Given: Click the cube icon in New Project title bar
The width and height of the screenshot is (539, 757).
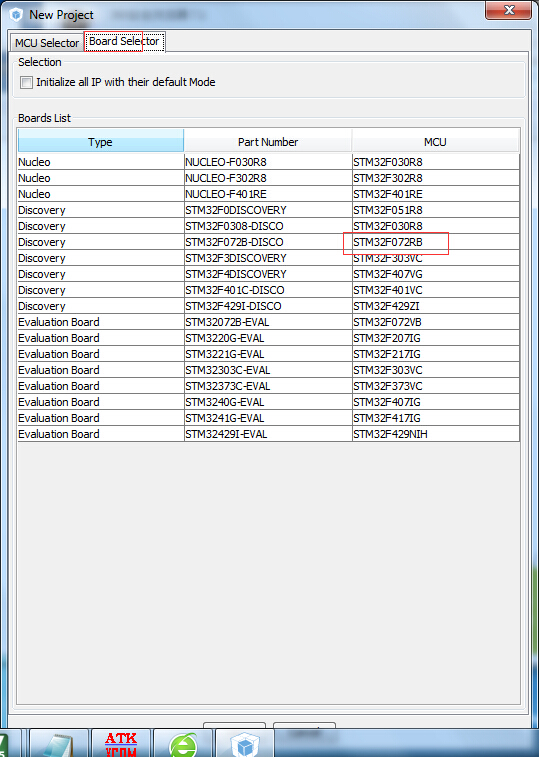Looking at the screenshot, I should pos(16,14).
